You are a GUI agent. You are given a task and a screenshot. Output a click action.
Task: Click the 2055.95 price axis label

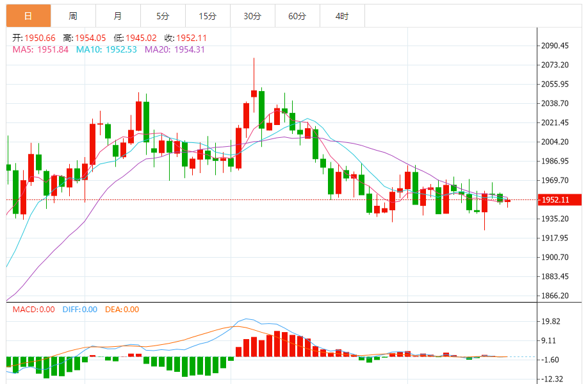pyautogui.click(x=555, y=84)
